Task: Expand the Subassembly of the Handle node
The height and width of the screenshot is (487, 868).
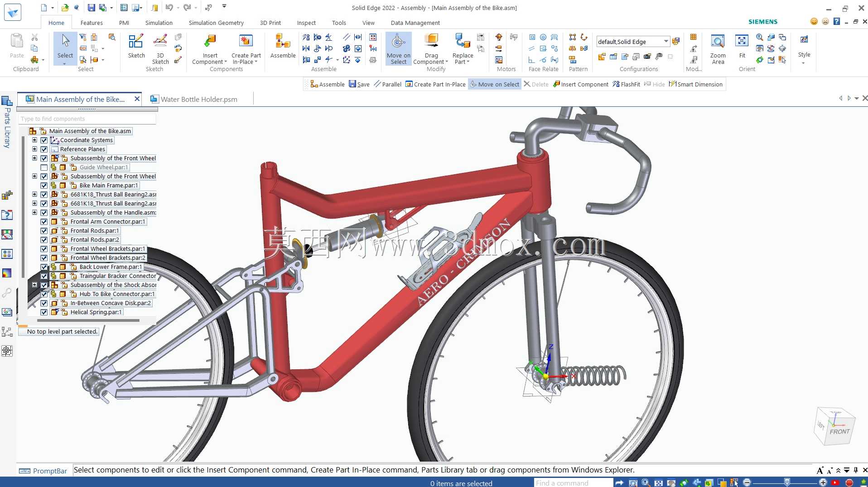Action: (x=34, y=213)
